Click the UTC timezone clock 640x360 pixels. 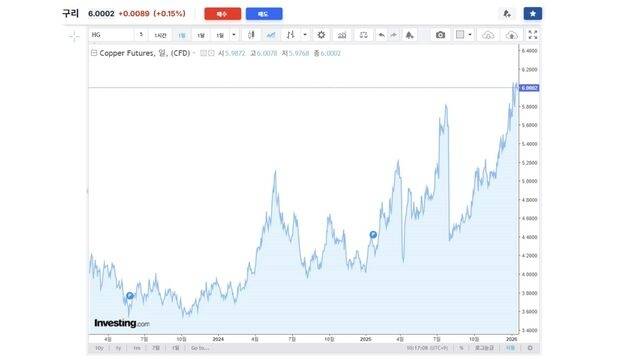pyautogui.click(x=427, y=348)
